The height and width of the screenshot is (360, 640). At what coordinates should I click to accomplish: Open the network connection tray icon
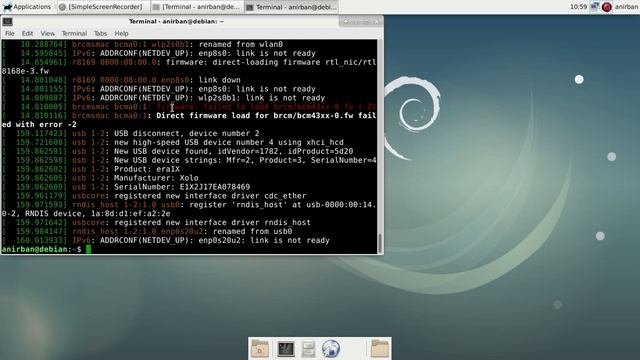click(594, 7)
